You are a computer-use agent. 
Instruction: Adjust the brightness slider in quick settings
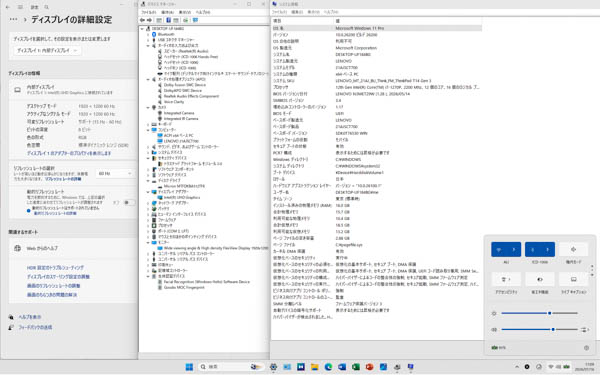point(539,313)
